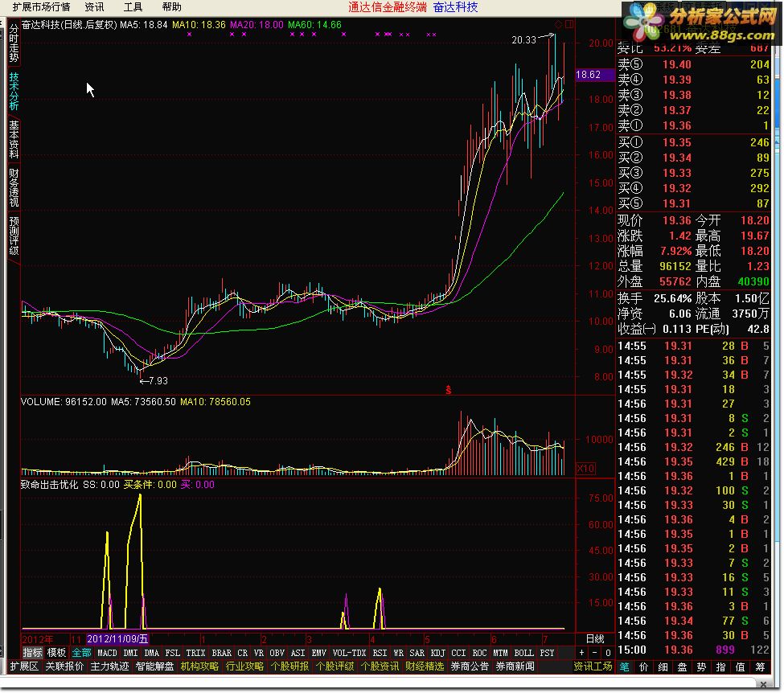Apply the CCI indicator
Screen dimensions: 784x693
(458, 653)
